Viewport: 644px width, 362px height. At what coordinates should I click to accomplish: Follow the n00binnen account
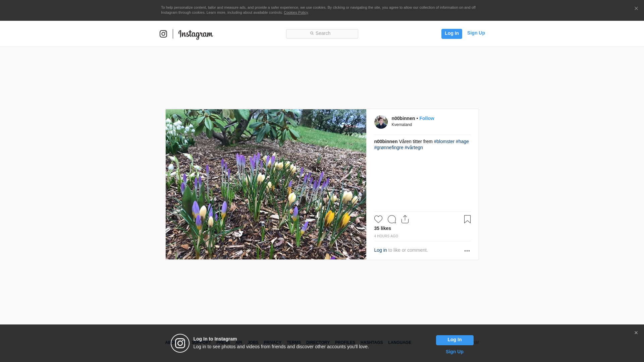[427, 118]
